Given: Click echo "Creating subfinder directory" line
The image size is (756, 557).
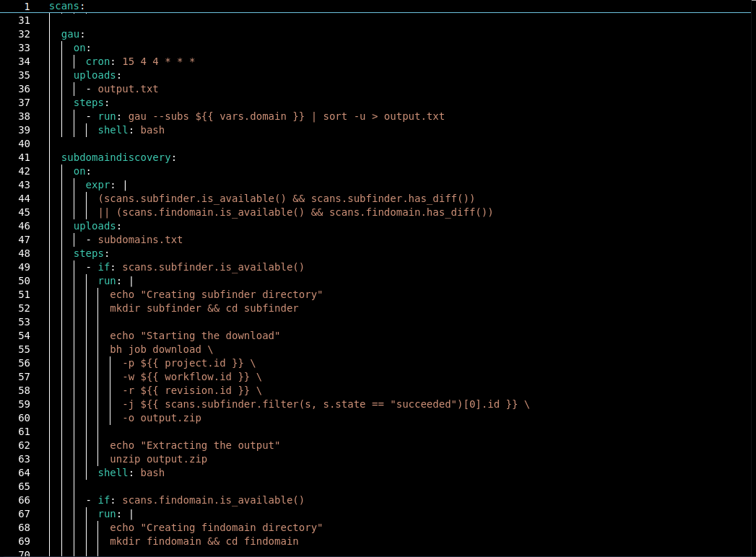Looking at the screenshot, I should coord(216,295).
